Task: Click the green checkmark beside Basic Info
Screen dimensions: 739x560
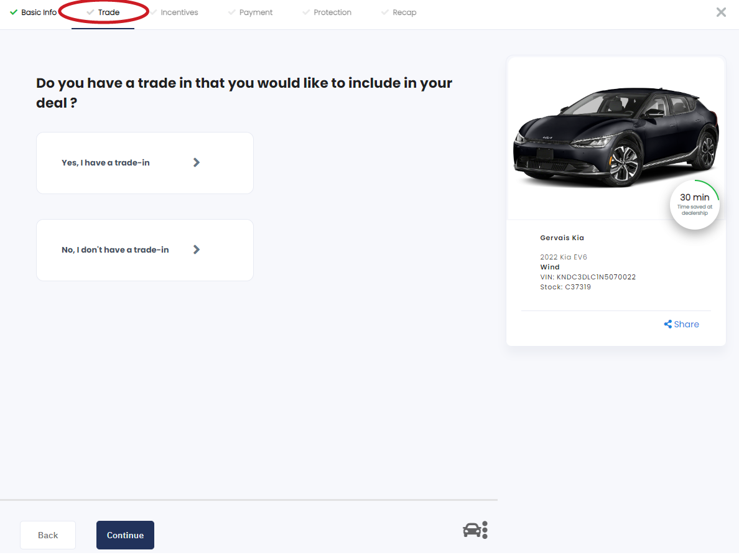Action: [x=14, y=12]
